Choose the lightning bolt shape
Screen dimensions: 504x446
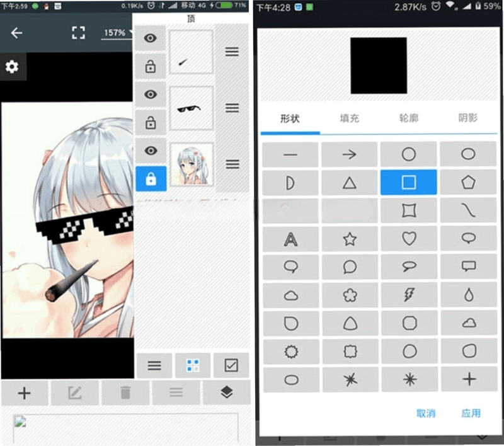pos(409,295)
